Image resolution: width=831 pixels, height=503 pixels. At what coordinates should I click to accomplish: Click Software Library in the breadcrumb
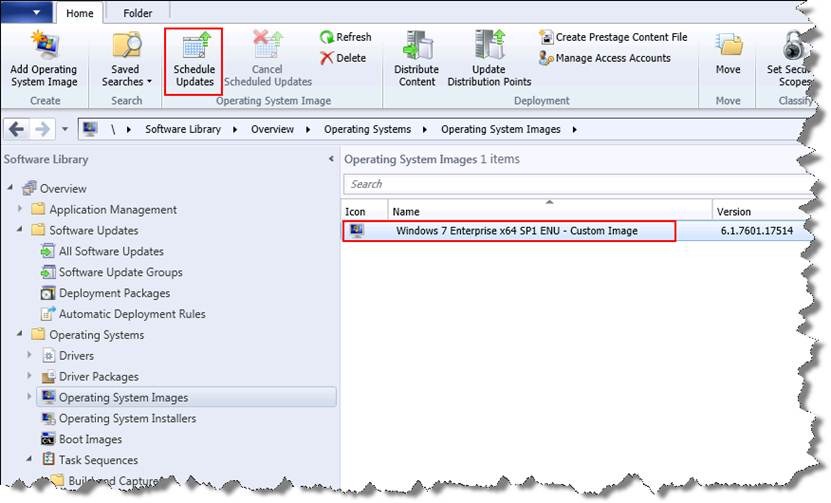183,129
